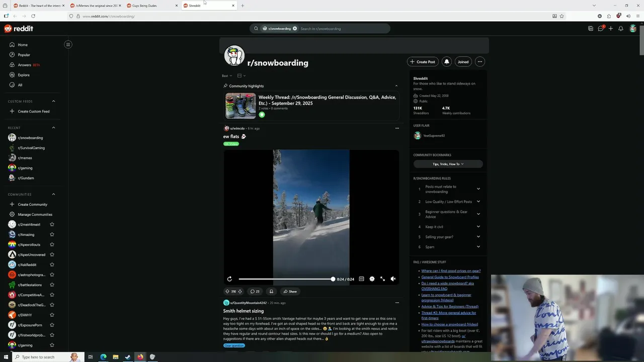Open the 23 comments on 'ew flats' post
The width and height of the screenshot is (644, 362).
(x=255, y=292)
